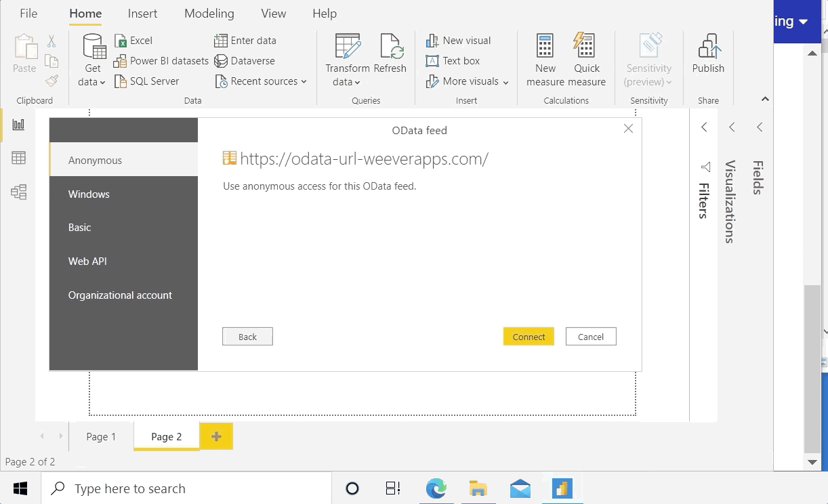This screenshot has width=828, height=504.
Task: Open File Explorer from taskbar
Action: coord(478,488)
